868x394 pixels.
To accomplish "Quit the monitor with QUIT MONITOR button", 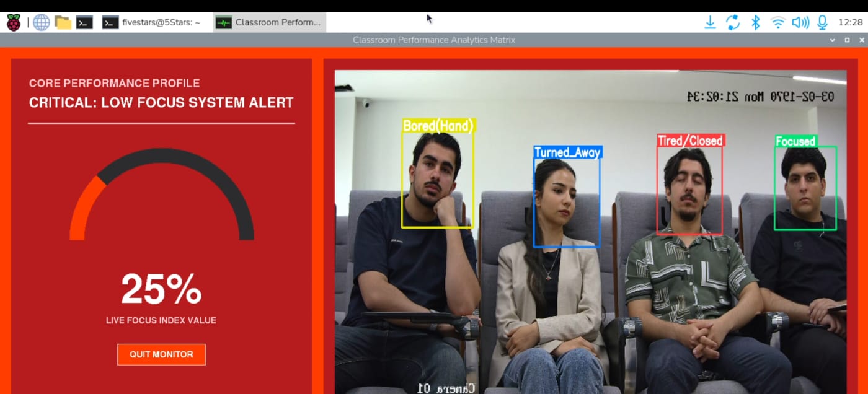I will click(x=161, y=354).
